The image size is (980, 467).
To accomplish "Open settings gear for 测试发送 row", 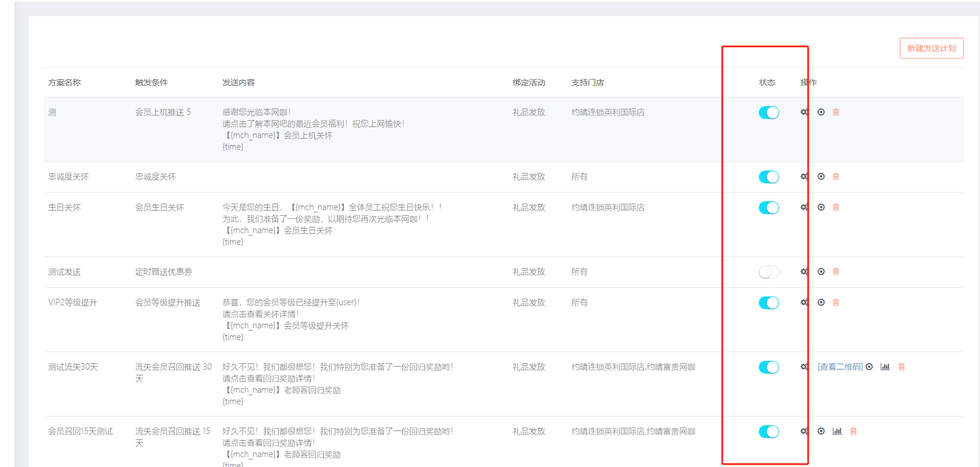I will tap(804, 271).
